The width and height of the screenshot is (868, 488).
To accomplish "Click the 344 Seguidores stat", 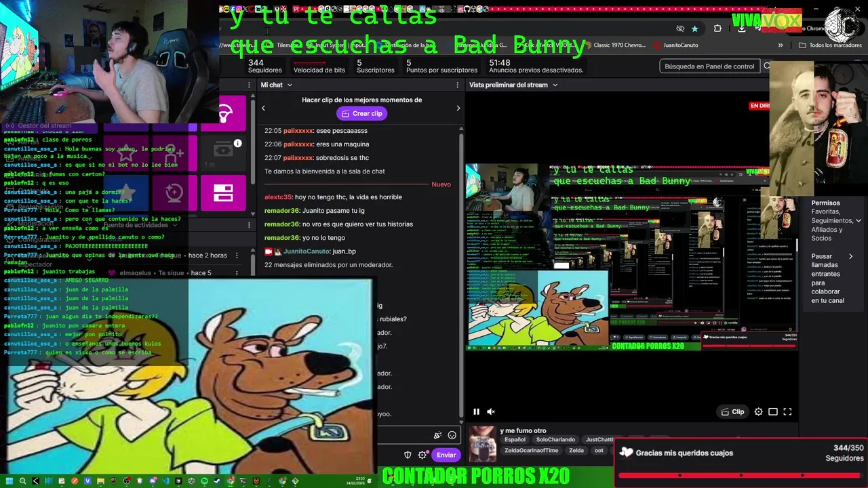I will click(x=264, y=66).
